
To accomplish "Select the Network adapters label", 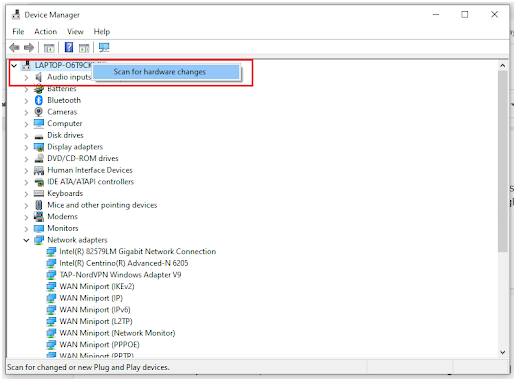I will tap(77, 240).
